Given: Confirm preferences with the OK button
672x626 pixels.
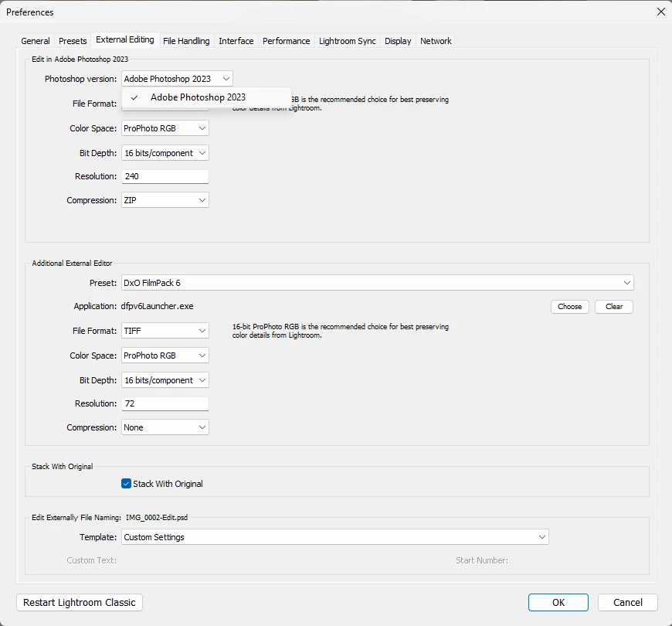Looking at the screenshot, I should [558, 602].
